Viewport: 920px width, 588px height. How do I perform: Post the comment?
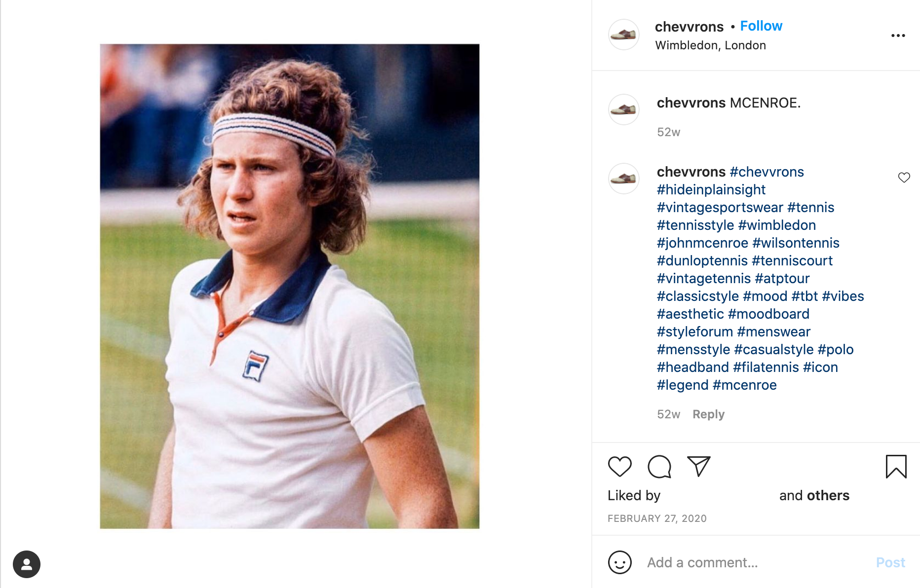pyautogui.click(x=890, y=562)
